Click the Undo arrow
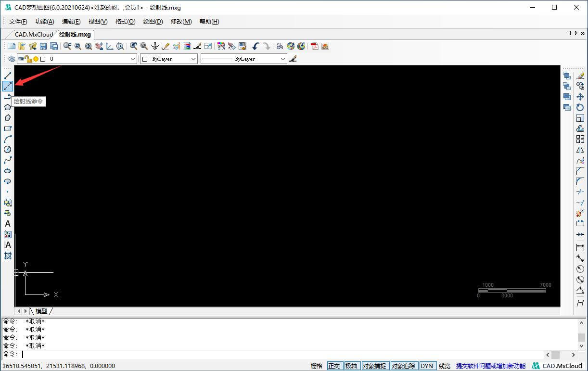 (x=256, y=46)
